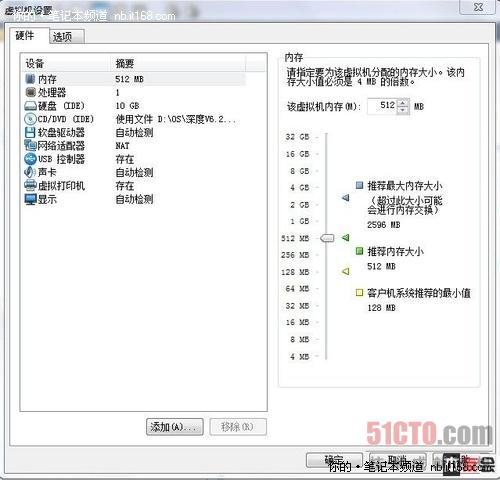The width and height of the screenshot is (500, 480).
Task: Click green recommended memory arrow marker
Action: pyautogui.click(x=346, y=238)
